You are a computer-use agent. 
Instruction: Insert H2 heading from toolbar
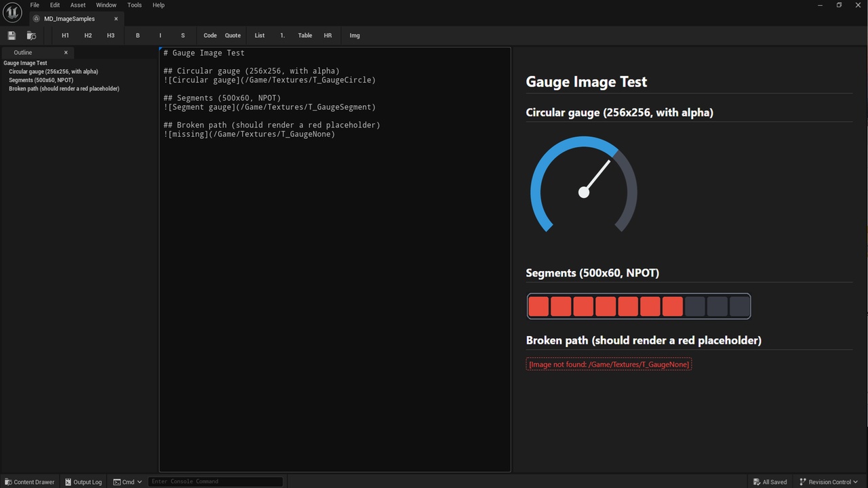pos(88,35)
